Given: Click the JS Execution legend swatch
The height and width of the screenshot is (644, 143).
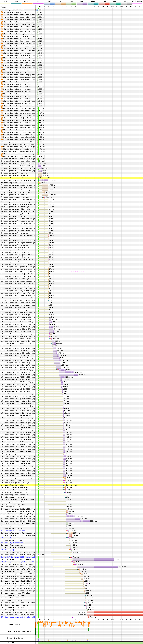Looking at the screenshot, I should pos(137,4).
